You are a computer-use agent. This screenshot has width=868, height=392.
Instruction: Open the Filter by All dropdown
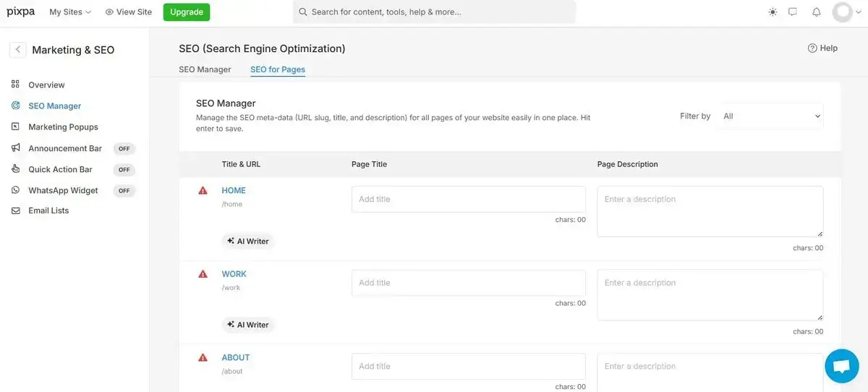click(770, 116)
